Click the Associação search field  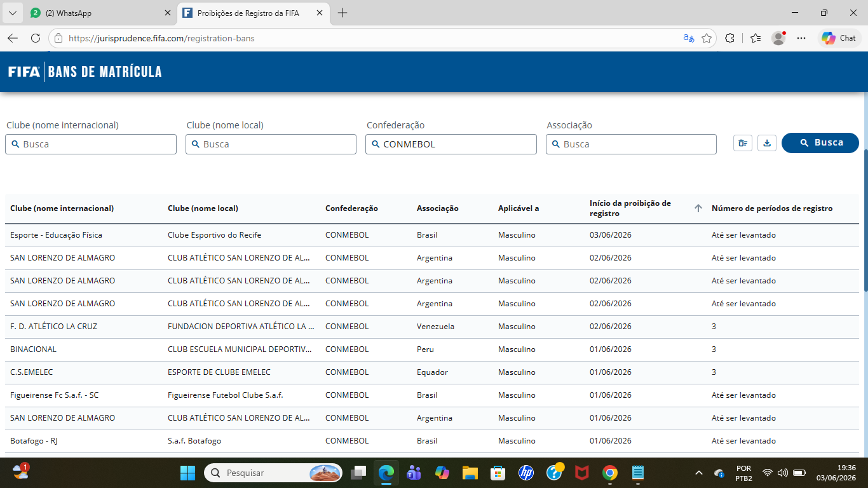tap(631, 144)
